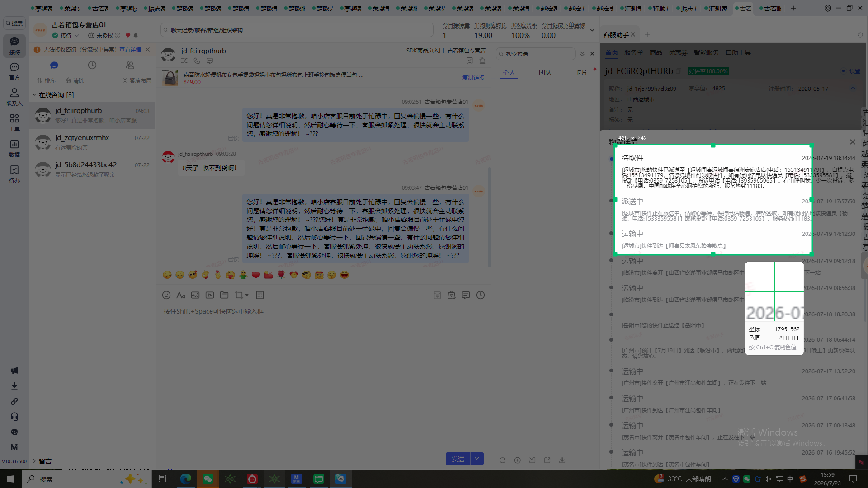Viewport: 868px width, 488px height.
Task: Click the red heart icon in shop header
Action: click(x=128, y=35)
